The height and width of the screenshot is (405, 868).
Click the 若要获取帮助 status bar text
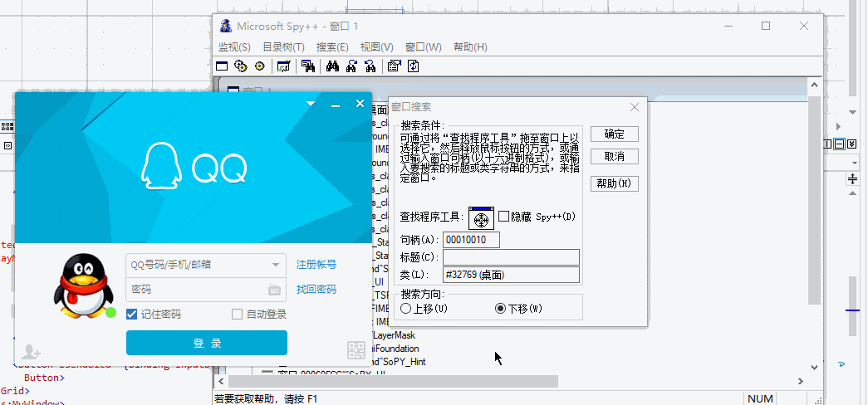point(267,399)
